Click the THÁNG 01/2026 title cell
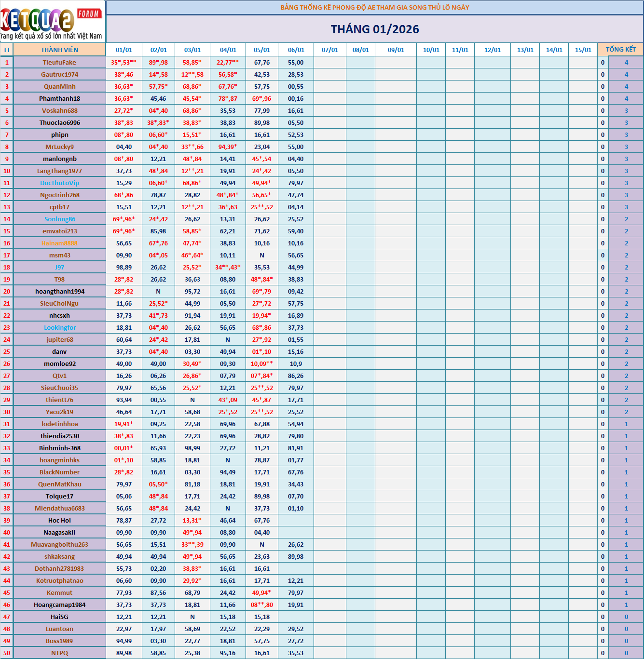Image resolution: width=644 pixels, height=659 pixels. tap(374, 29)
